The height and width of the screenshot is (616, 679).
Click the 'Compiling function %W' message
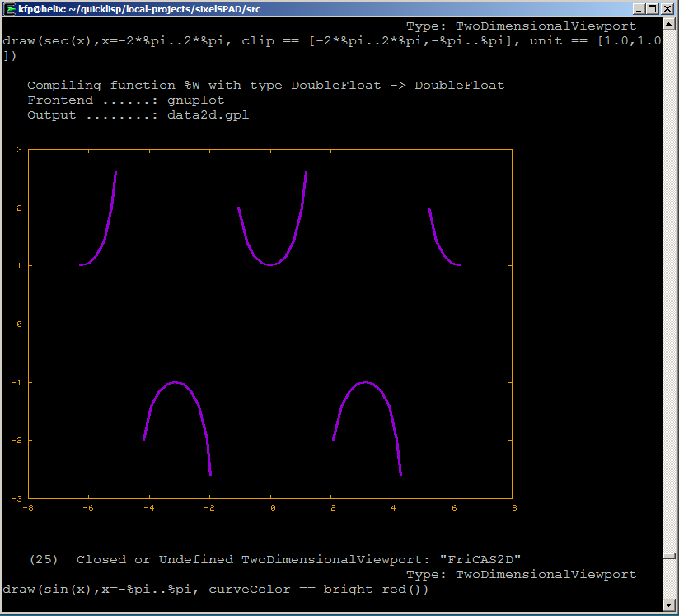pos(265,85)
